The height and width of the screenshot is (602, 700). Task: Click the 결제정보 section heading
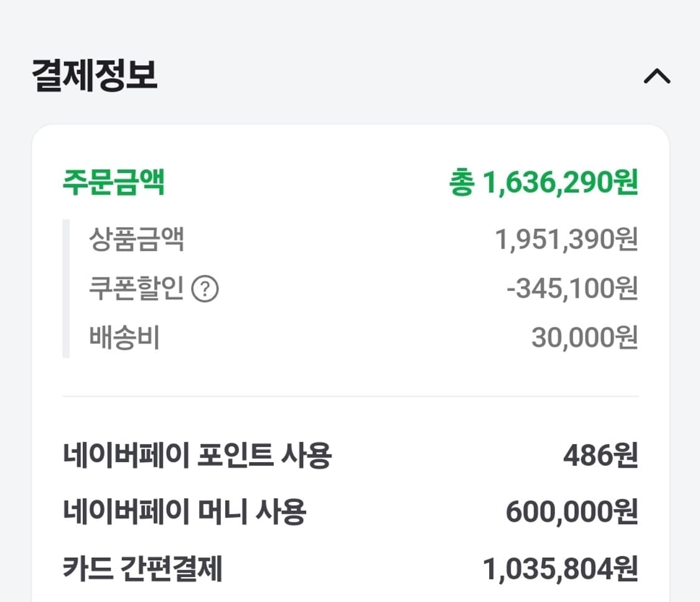coord(95,75)
